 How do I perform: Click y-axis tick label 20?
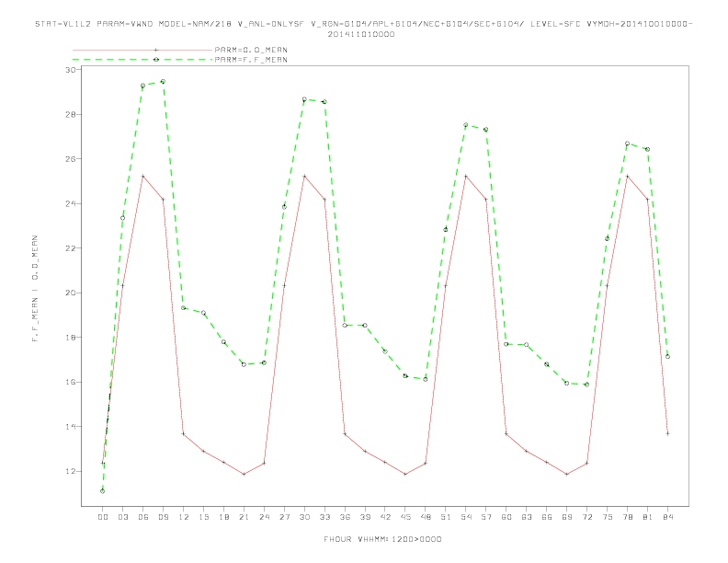click(x=70, y=293)
